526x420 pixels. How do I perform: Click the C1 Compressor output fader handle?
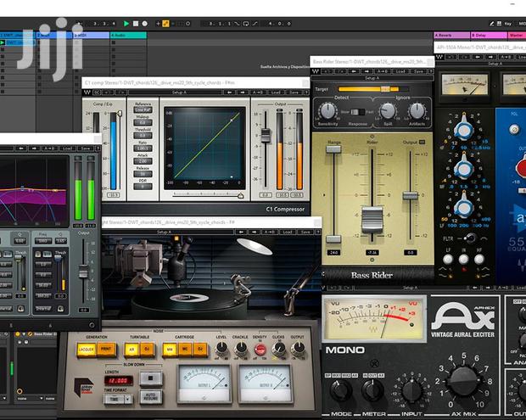pyautogui.click(x=266, y=136)
